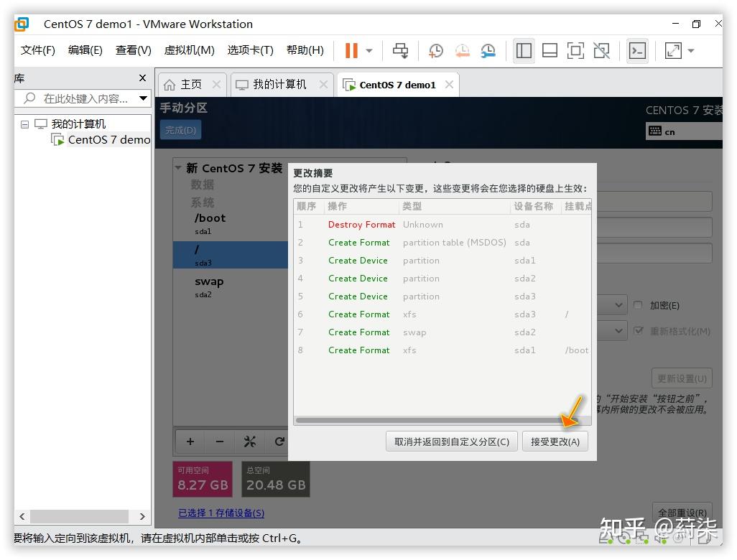Click the cn keyboard layout indicator
This screenshot has width=737, height=560.
[683, 132]
